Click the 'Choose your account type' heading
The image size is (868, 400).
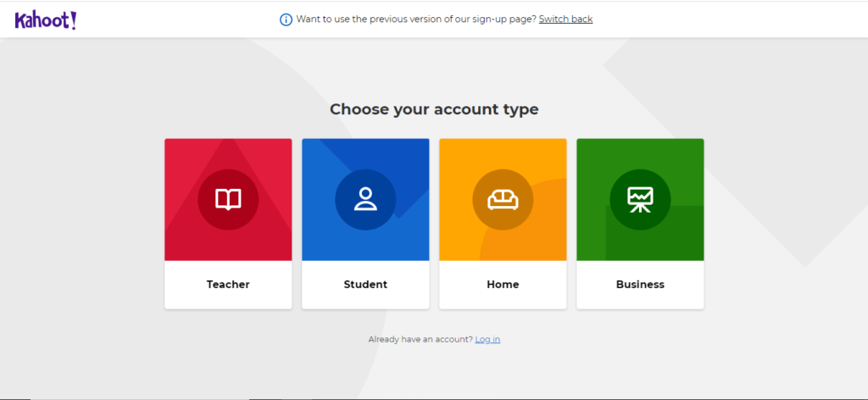(434, 109)
